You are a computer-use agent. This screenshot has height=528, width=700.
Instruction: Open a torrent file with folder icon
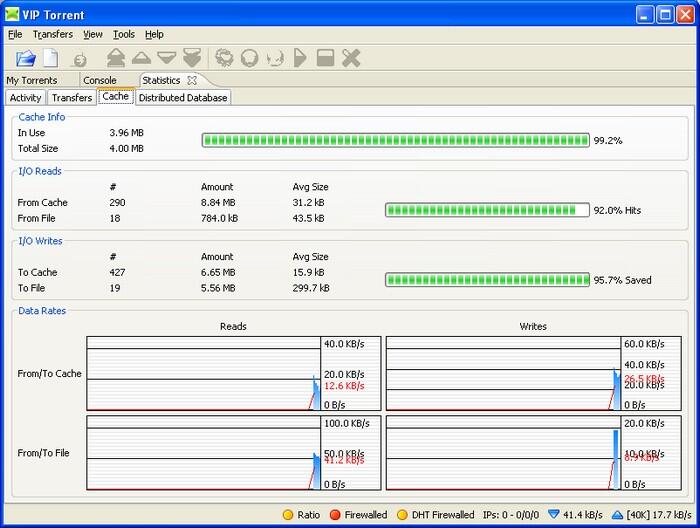coord(25,58)
